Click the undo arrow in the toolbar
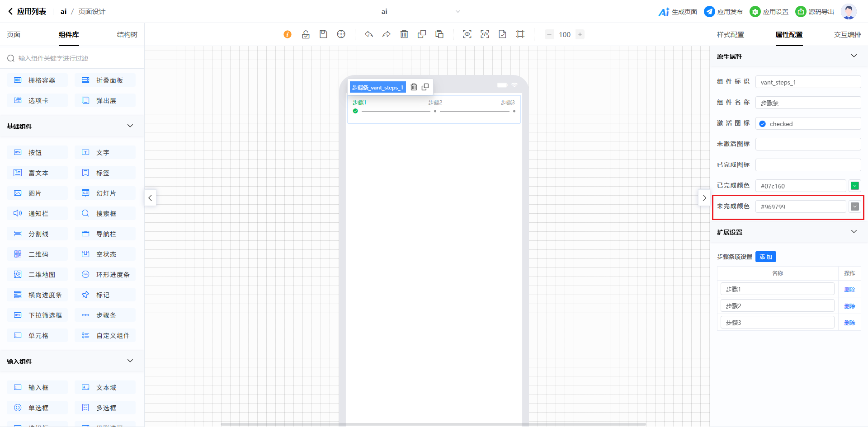Image resolution: width=868 pixels, height=427 pixels. pyautogui.click(x=369, y=34)
